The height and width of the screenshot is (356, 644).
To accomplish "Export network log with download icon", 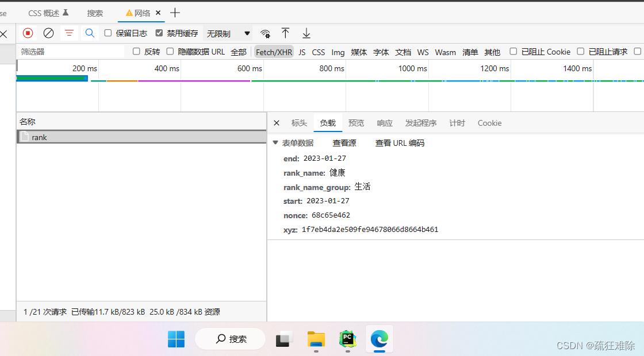I will (x=306, y=33).
